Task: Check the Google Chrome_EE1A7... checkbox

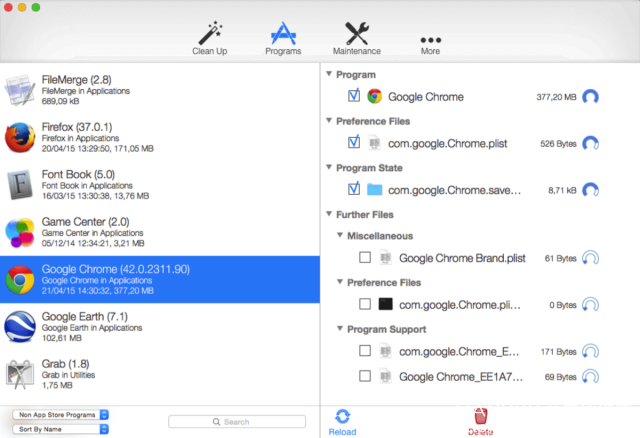Action: tap(365, 376)
